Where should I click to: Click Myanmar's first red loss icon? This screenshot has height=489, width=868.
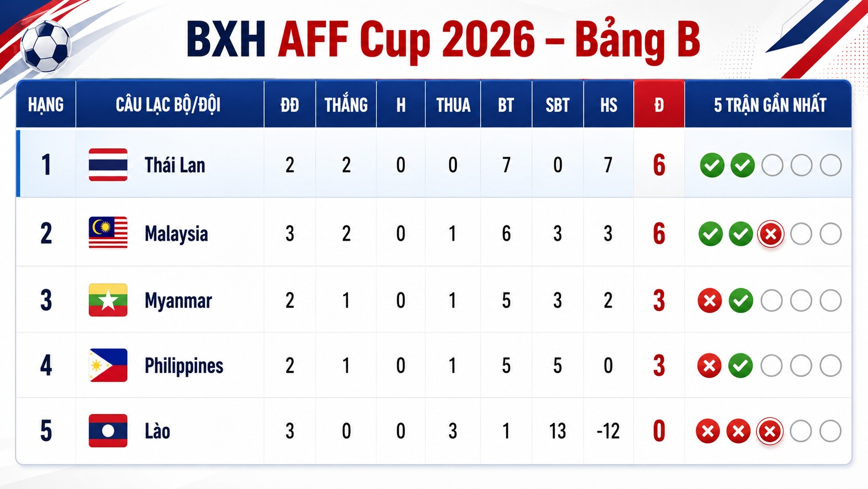coord(710,300)
